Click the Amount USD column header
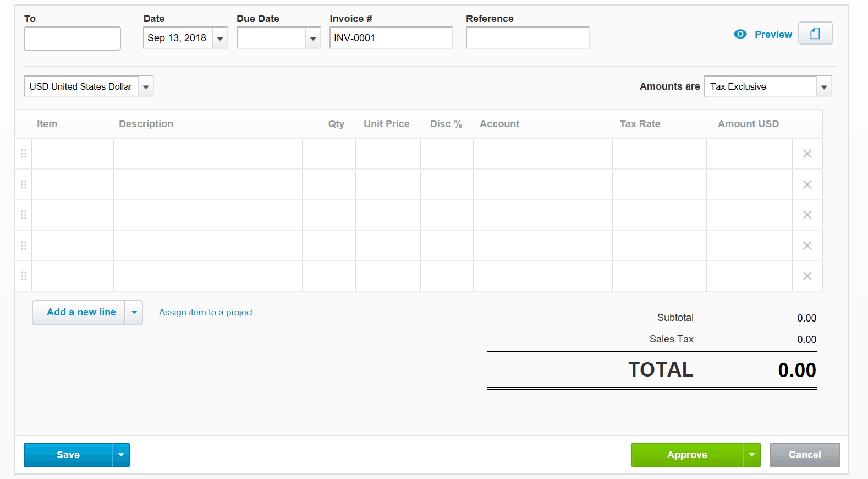The image size is (868, 479). pos(748,124)
